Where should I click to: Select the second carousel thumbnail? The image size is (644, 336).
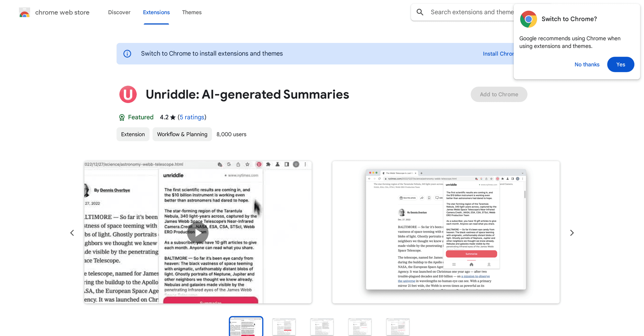[284, 327]
